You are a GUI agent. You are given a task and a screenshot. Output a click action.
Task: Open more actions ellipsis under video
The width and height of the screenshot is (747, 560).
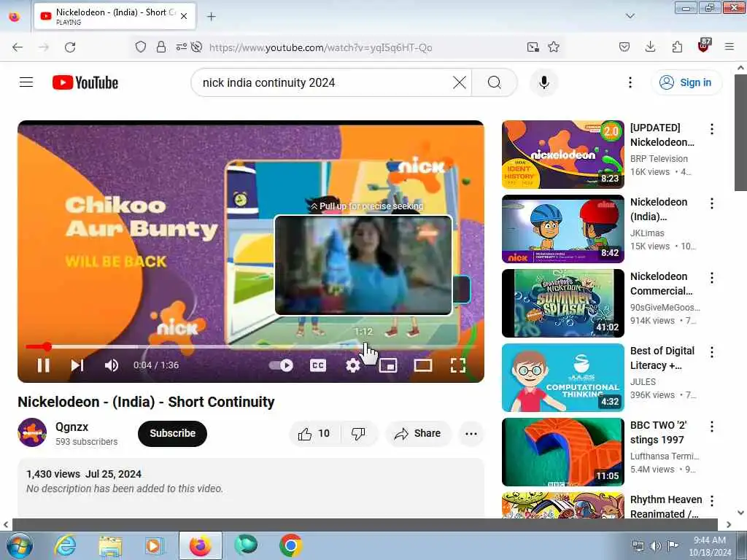[x=471, y=433]
